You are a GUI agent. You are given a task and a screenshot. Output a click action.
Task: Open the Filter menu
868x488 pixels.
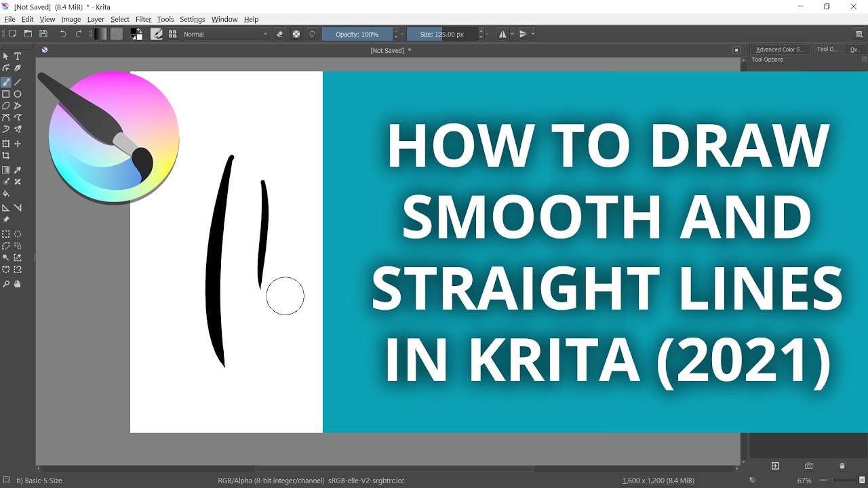(143, 20)
